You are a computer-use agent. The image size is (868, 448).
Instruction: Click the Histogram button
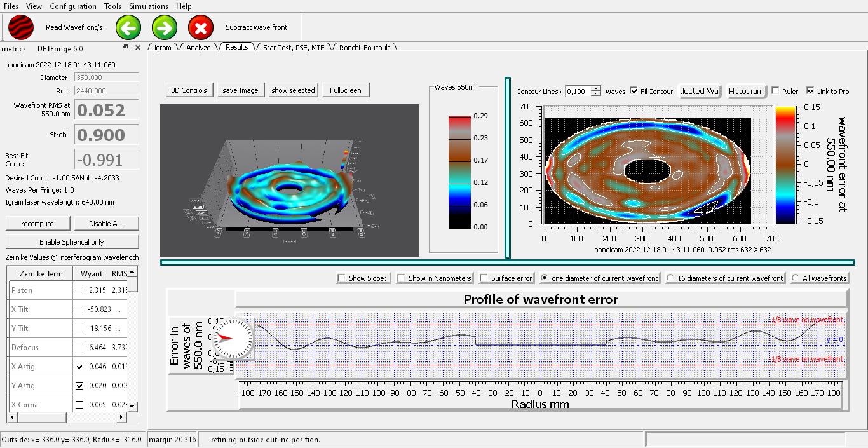tap(746, 91)
